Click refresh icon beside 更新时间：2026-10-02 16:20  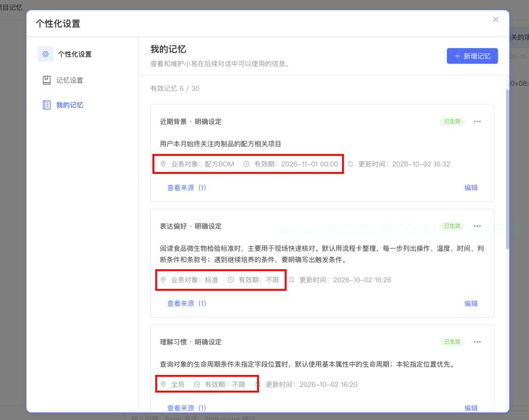point(258,384)
